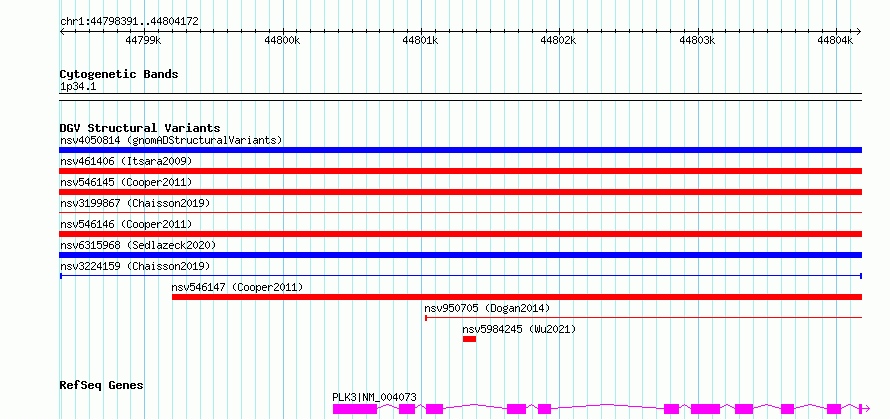Viewport: 890px width, 419px height.
Task: Select the nsv5984245 (Wu2021) label
Action: (519, 329)
